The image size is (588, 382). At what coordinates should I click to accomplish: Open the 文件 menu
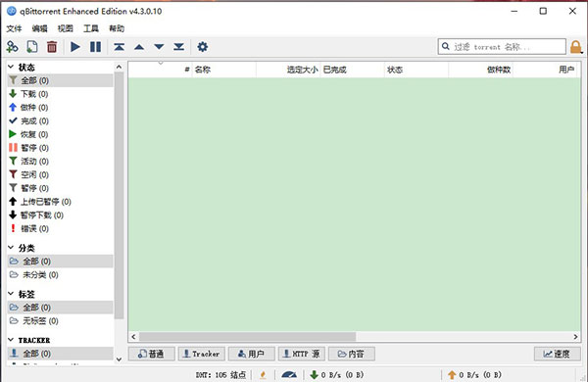(15, 28)
